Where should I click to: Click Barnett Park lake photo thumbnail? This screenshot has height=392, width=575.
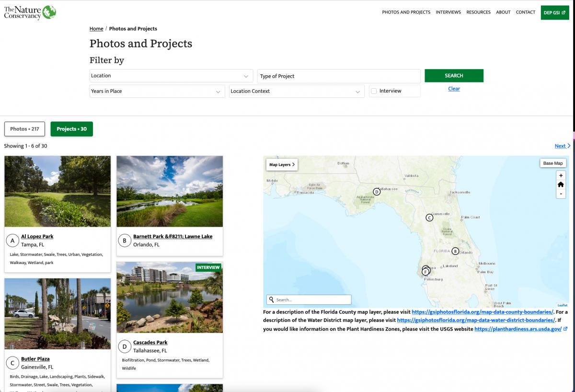click(170, 191)
